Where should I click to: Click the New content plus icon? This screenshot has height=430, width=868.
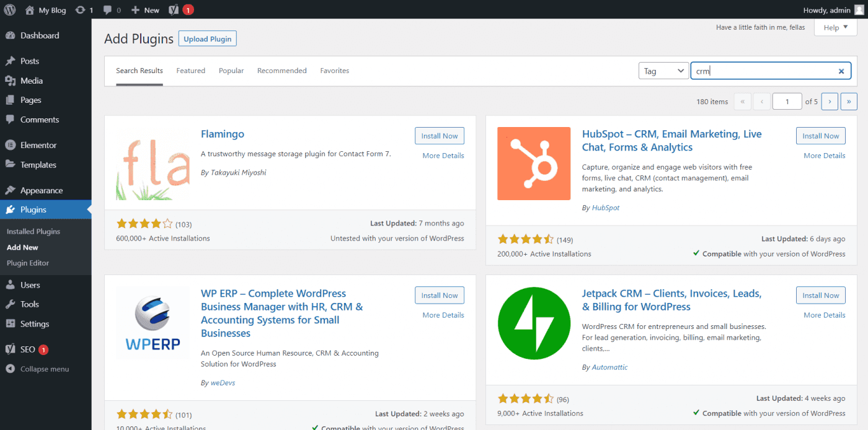135,10
